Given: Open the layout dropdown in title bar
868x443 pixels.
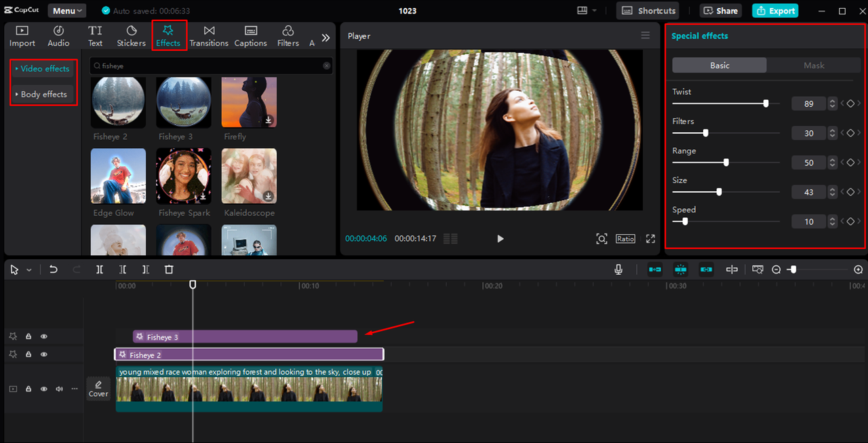Looking at the screenshot, I should click(x=587, y=11).
